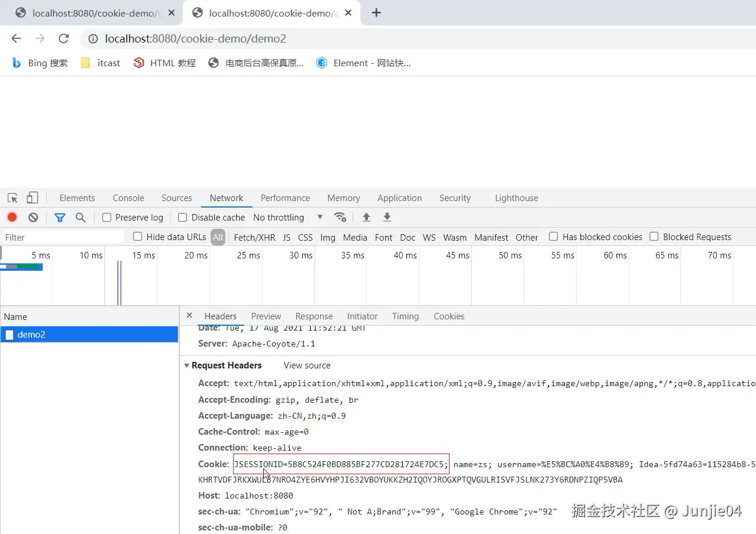The height and width of the screenshot is (534, 756).
Task: Open the Initiator tab of request
Action: pyautogui.click(x=363, y=316)
